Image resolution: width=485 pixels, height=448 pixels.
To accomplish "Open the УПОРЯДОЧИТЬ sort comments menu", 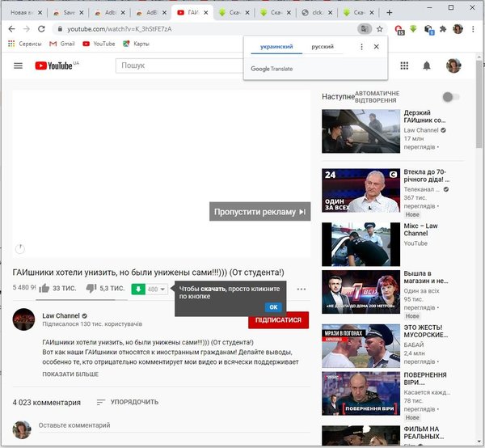I will click(x=128, y=402).
